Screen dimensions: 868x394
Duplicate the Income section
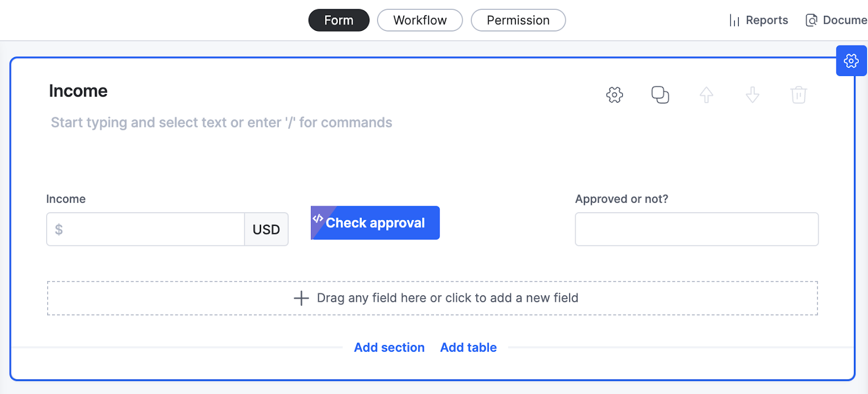pos(660,95)
